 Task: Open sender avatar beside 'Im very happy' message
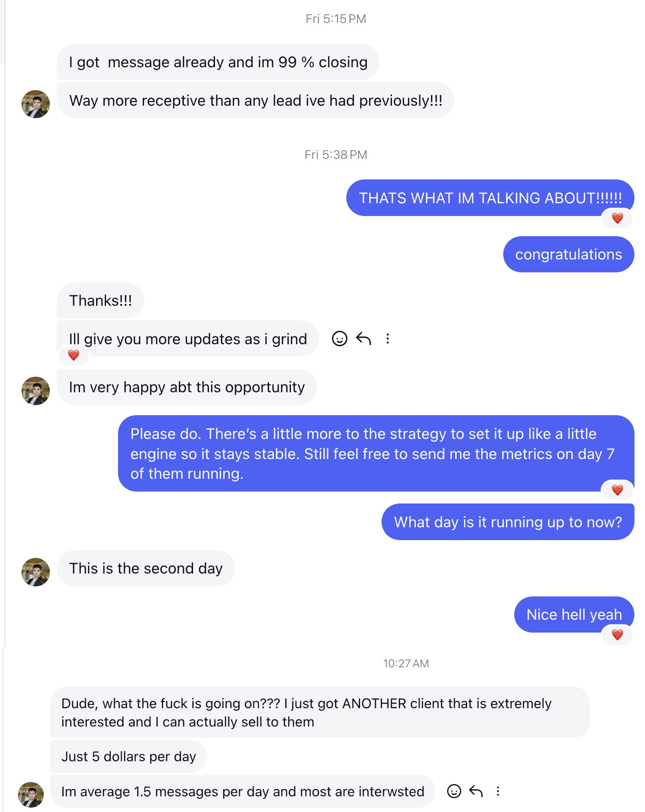click(36, 390)
